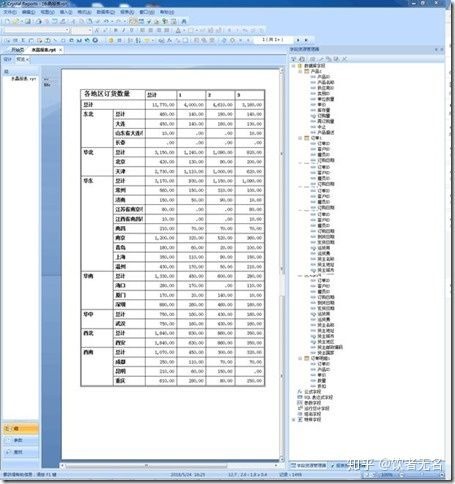
Task: Pin the 字段资源管理器 panel
Action: click(x=436, y=50)
